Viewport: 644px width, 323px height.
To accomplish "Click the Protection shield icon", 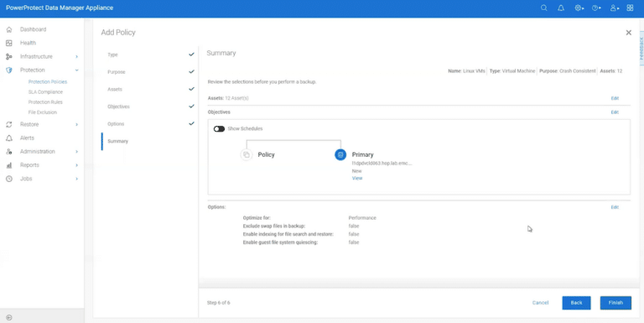I will pyautogui.click(x=9, y=70).
